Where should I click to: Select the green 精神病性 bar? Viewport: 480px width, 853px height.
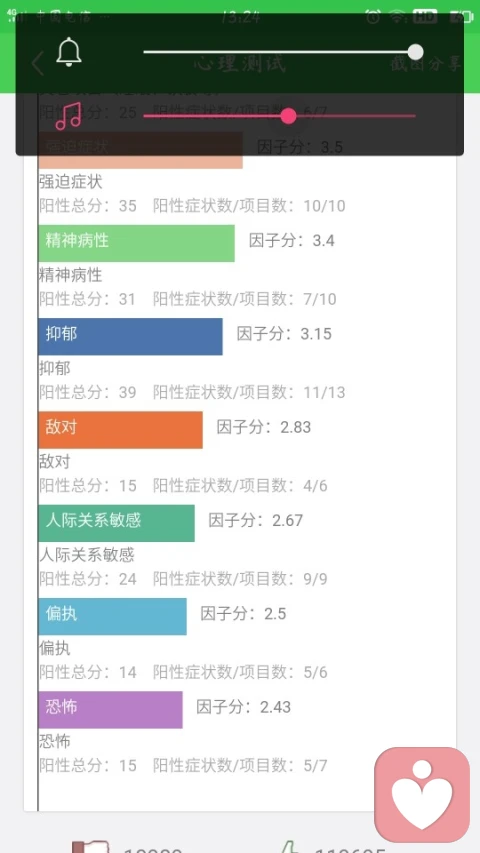[137, 243]
